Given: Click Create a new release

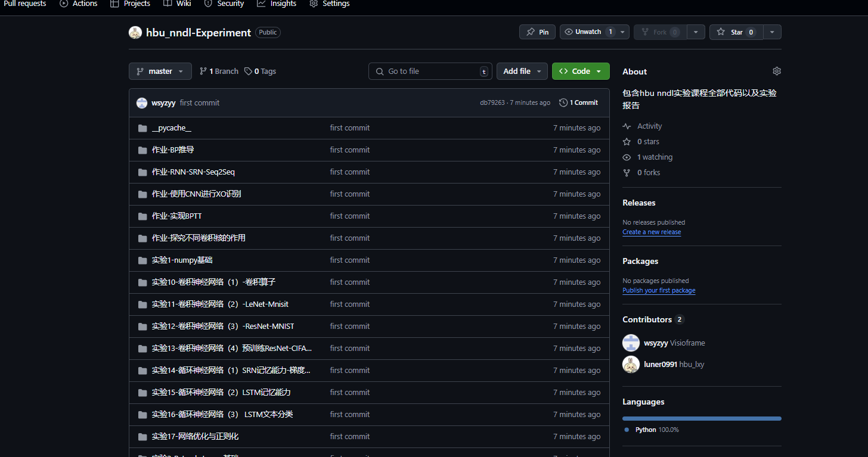Looking at the screenshot, I should pos(652,232).
